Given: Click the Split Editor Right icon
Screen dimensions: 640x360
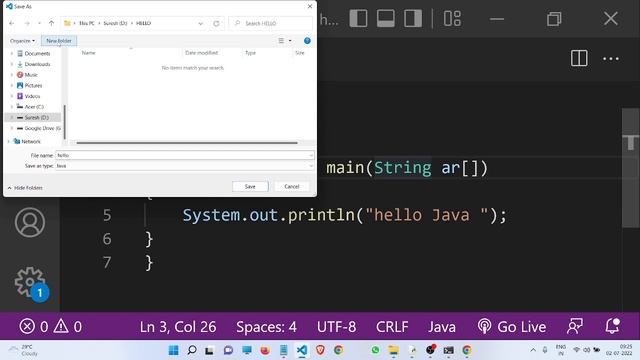Looking at the screenshot, I should pos(579,58).
